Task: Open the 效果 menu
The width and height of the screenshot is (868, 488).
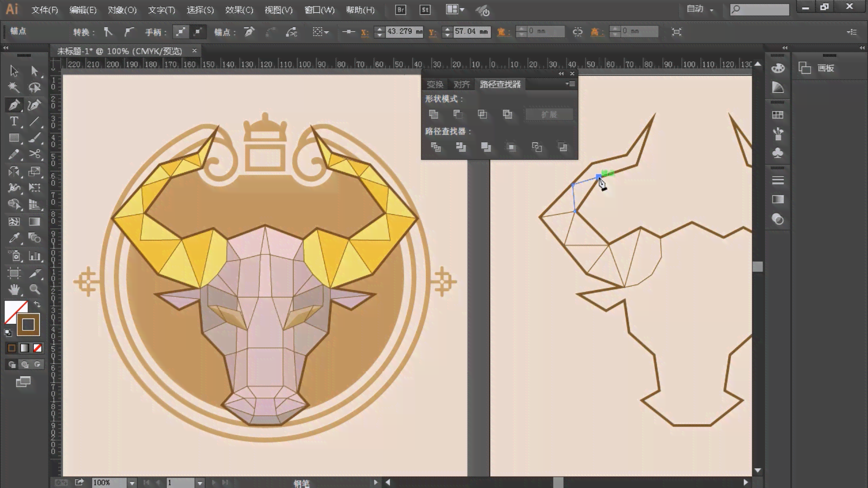Action: [238, 9]
